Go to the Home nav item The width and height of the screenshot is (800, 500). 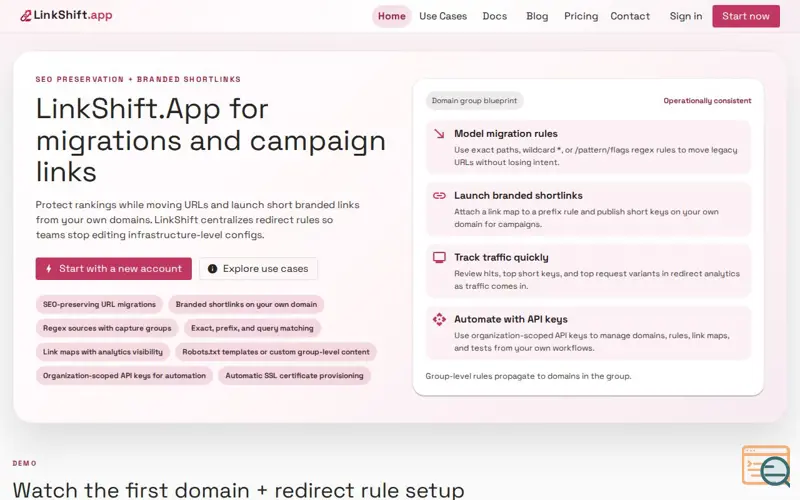(391, 16)
